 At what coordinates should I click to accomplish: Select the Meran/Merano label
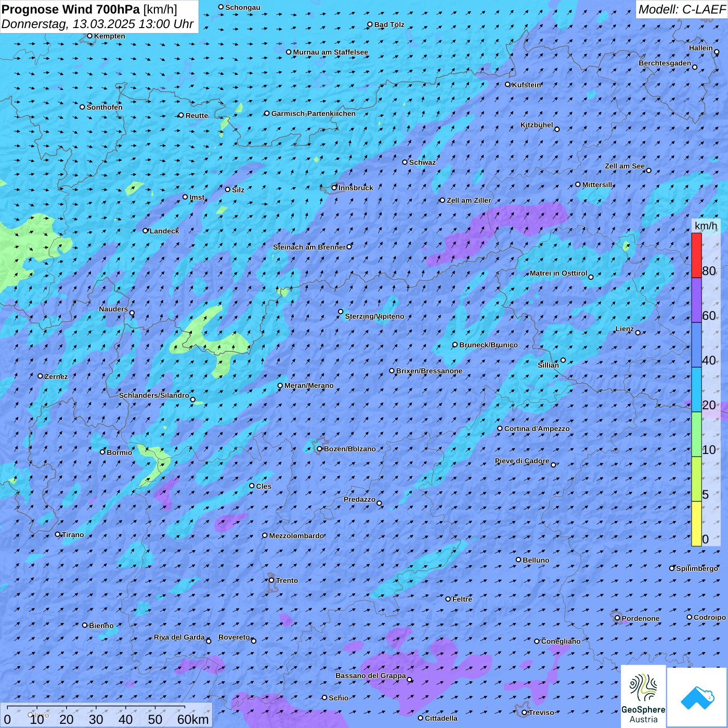click(309, 385)
